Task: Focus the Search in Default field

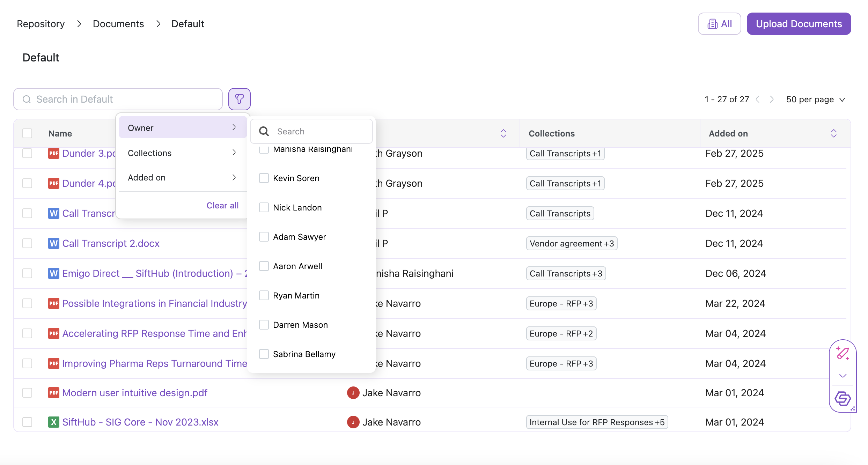Action: (118, 99)
